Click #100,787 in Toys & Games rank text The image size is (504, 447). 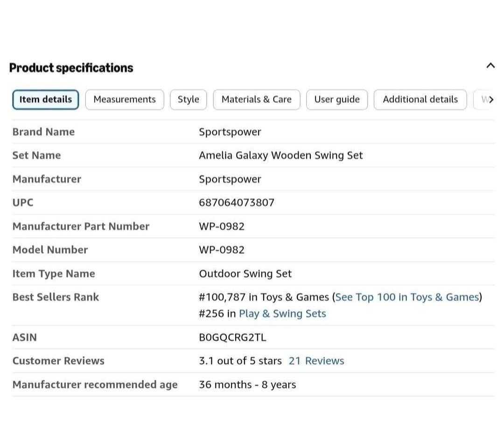tap(264, 297)
